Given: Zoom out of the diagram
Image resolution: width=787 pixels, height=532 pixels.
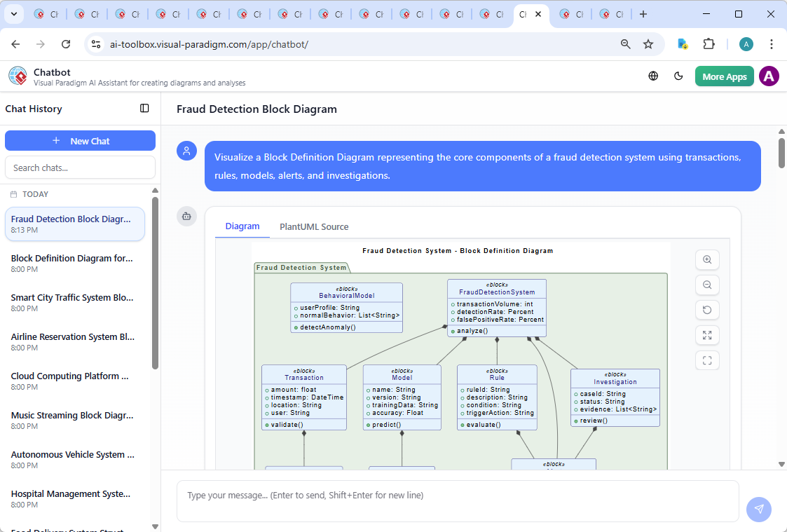Looking at the screenshot, I should pyautogui.click(x=707, y=285).
